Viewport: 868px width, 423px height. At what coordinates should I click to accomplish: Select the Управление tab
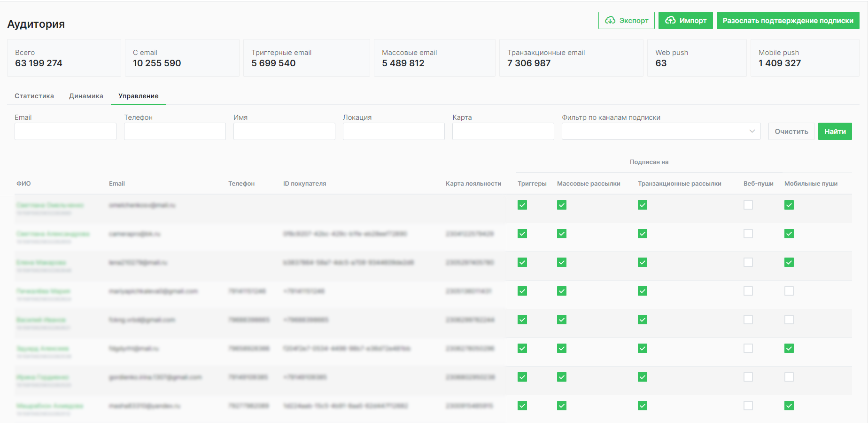[139, 96]
